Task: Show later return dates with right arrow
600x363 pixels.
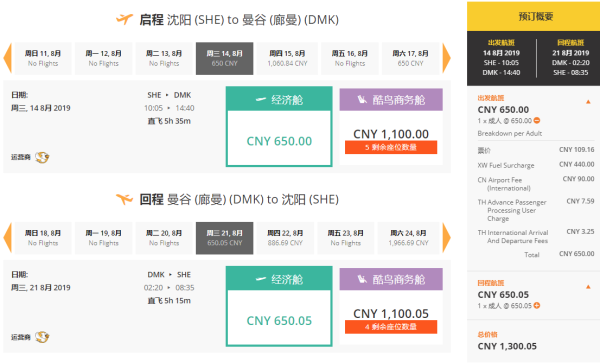Action: pos(447,238)
